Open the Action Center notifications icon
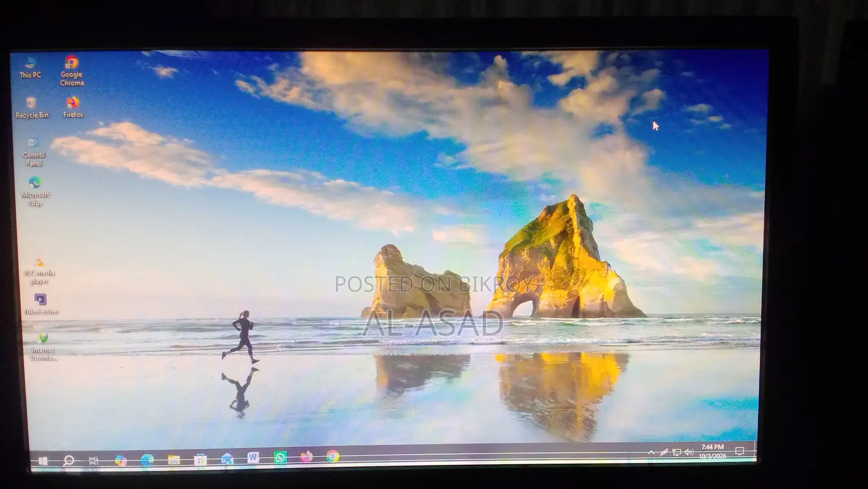 739,451
